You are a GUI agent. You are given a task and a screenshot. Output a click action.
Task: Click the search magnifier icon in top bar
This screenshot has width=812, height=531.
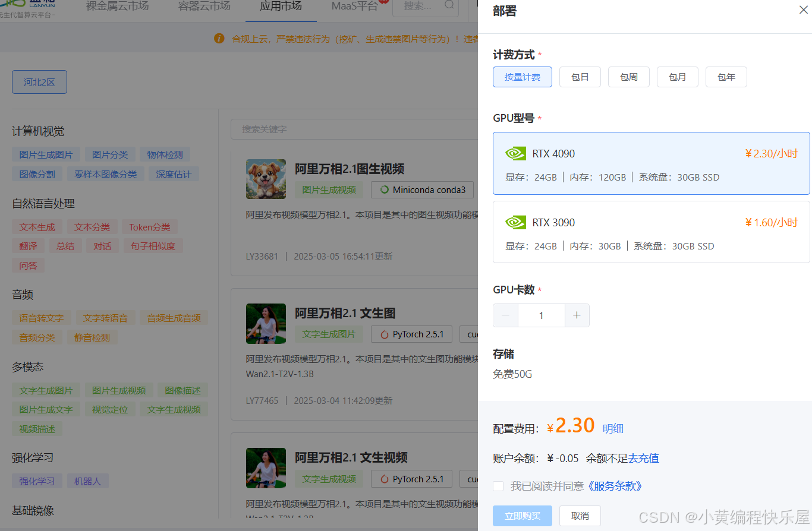click(449, 6)
